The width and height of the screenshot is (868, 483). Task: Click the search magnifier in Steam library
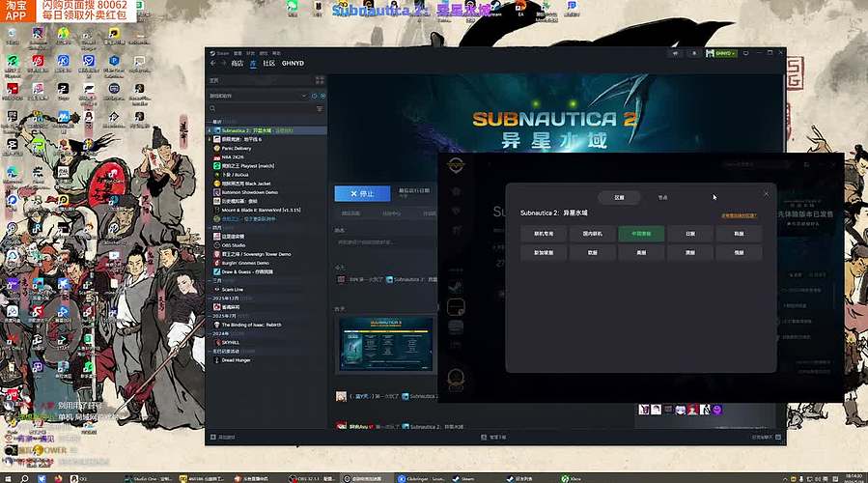(x=212, y=108)
